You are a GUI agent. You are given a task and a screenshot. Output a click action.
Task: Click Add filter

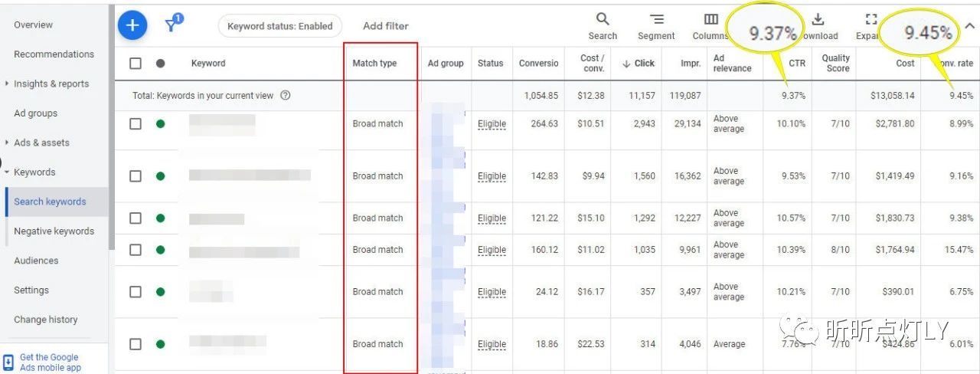[386, 26]
